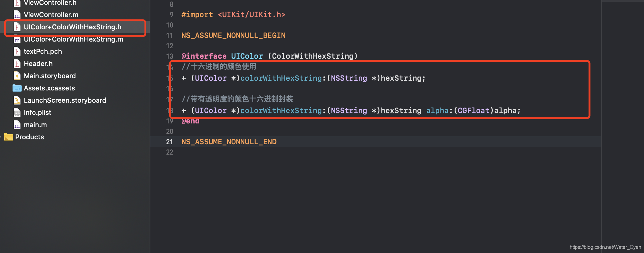This screenshot has width=644, height=253.
Task: Click the LaunchScreen.storyboard file icon
Action: [17, 100]
